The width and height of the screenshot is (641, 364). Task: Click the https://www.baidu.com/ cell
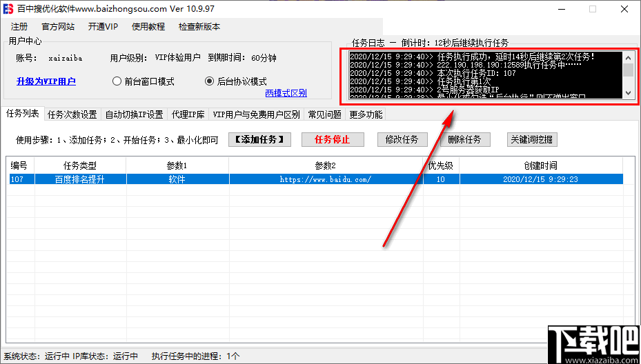[x=326, y=179]
